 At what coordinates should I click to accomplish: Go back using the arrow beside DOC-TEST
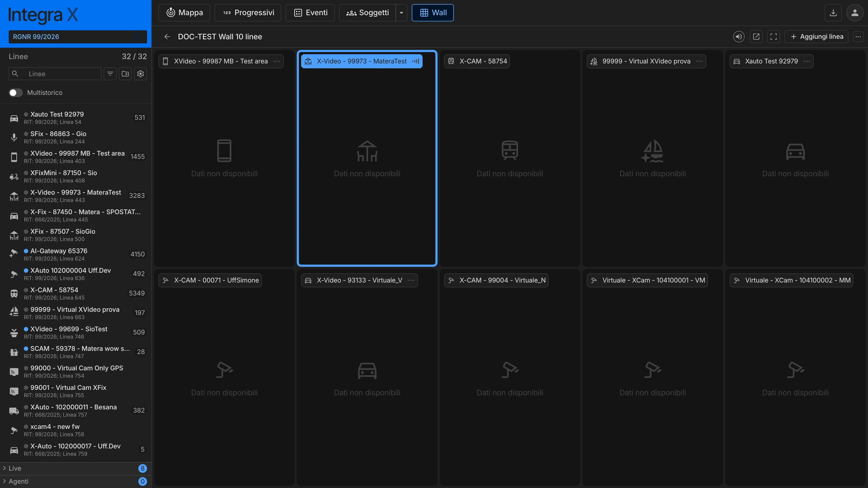tap(167, 37)
